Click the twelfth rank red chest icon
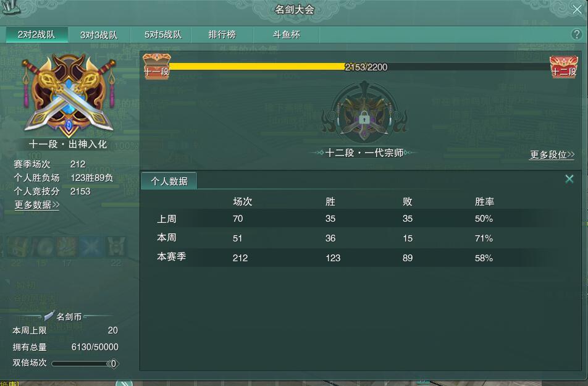Viewport: 588px width, 386px height. click(x=564, y=67)
